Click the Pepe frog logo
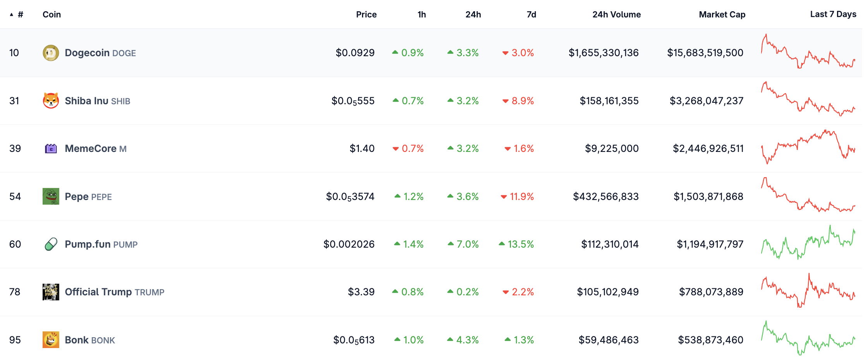The width and height of the screenshot is (868, 362). click(50, 197)
